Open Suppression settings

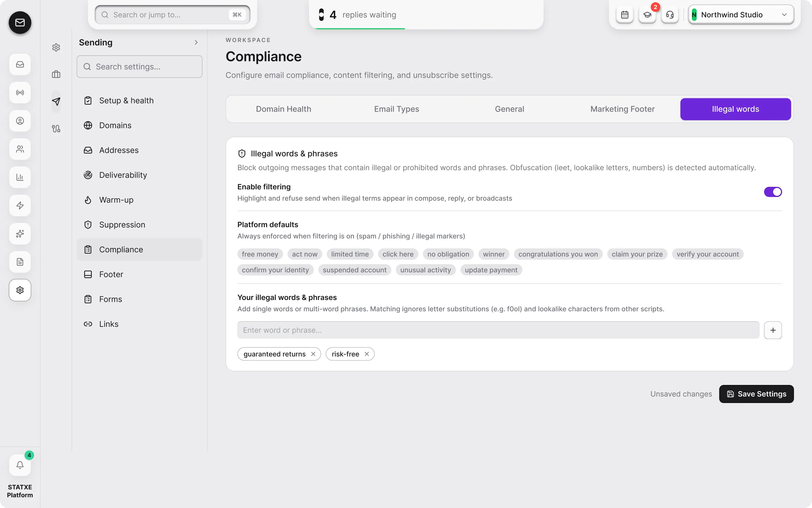click(139, 225)
